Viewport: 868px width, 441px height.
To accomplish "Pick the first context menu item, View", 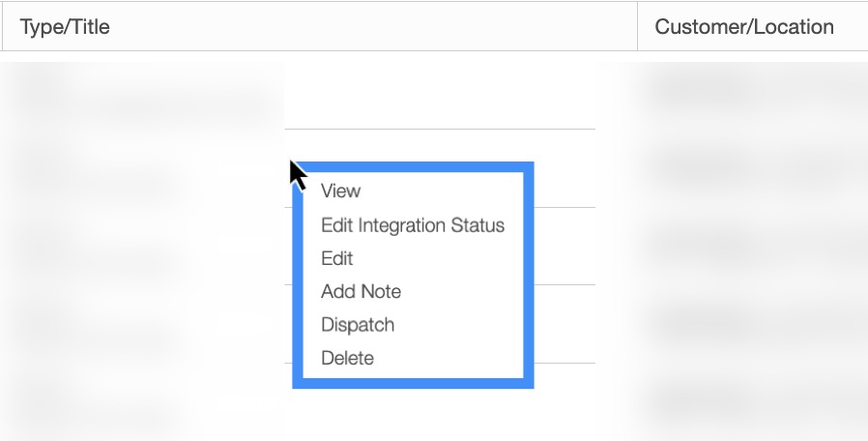I will tap(340, 191).
